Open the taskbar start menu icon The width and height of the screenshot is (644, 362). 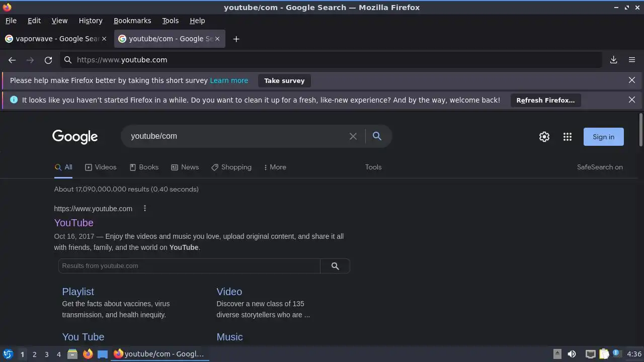(8, 354)
